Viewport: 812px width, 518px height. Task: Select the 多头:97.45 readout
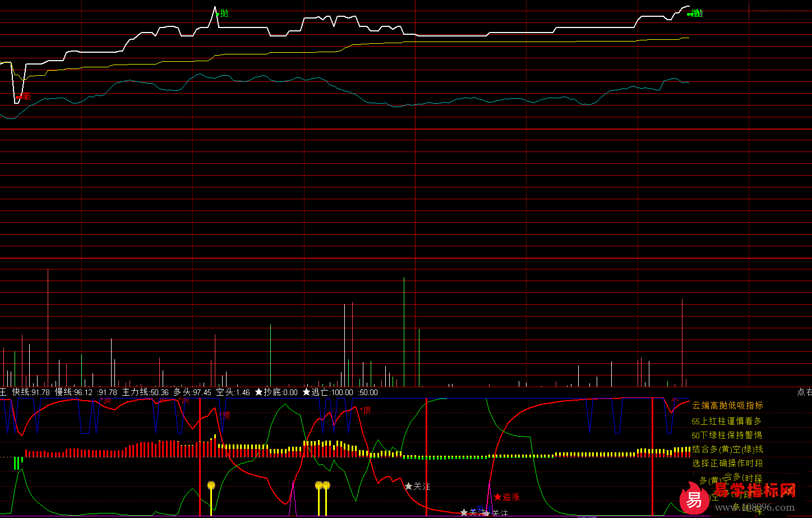(x=192, y=392)
